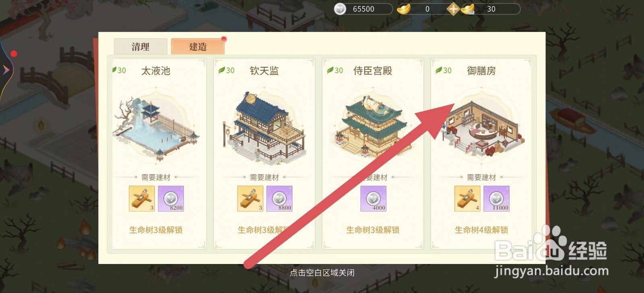Screen dimensions: 644x293
Task: Click the 8200 silver coin cost icon
Action: (x=171, y=199)
